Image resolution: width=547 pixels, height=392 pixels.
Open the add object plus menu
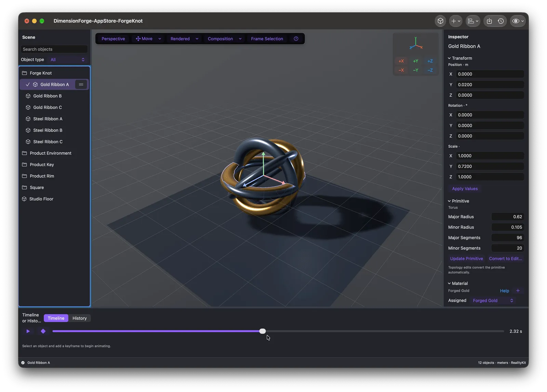pyautogui.click(x=456, y=21)
